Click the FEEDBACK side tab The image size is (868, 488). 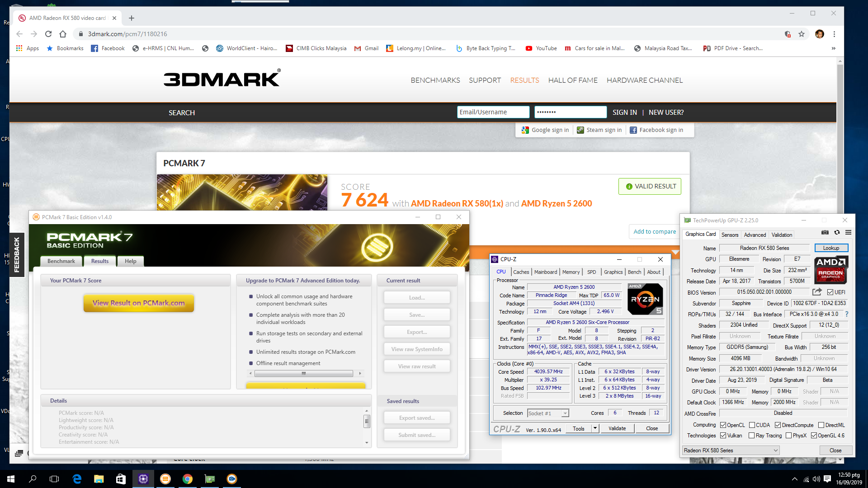click(17, 255)
